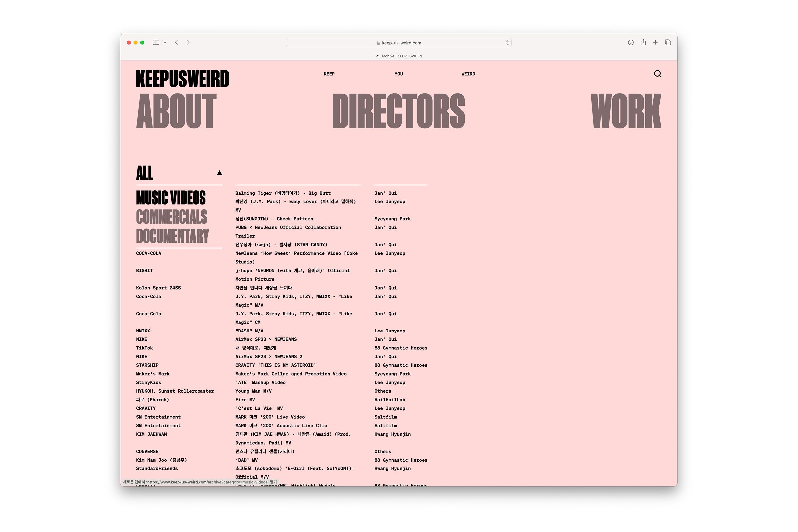The height and width of the screenshot is (532, 798).
Task: Open a new tab with plus icon
Action: click(x=655, y=43)
